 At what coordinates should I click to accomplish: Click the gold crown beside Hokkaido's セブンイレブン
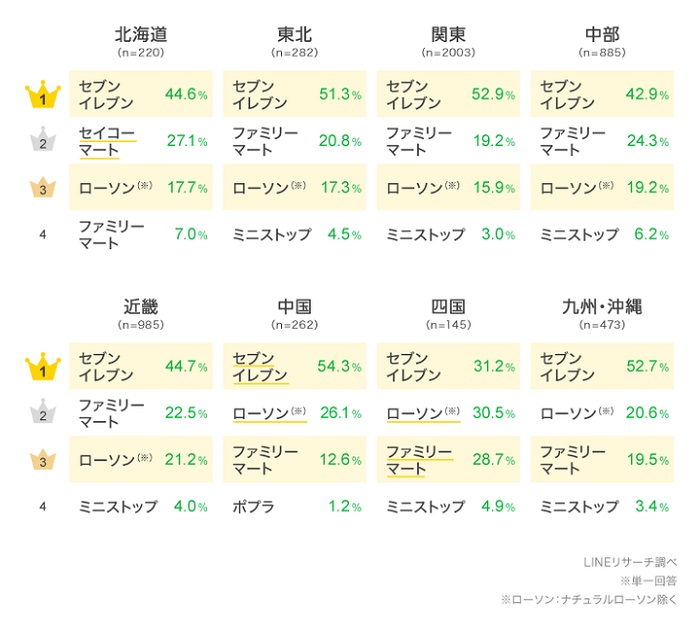pos(43,96)
